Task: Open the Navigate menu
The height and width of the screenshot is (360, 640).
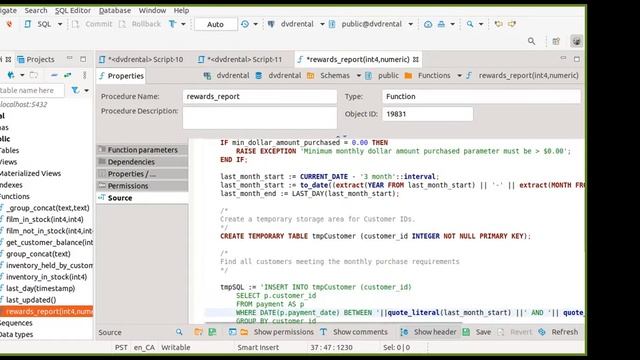Action: pyautogui.click(x=8, y=10)
